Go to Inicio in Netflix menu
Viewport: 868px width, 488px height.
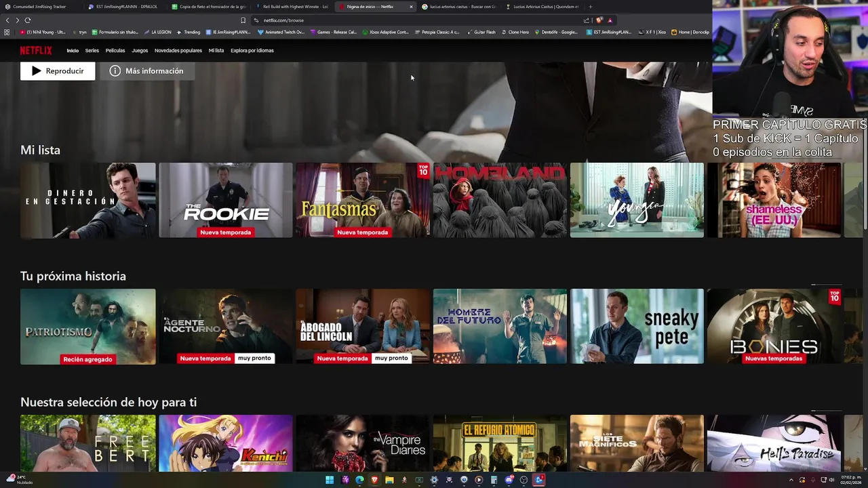(73, 50)
